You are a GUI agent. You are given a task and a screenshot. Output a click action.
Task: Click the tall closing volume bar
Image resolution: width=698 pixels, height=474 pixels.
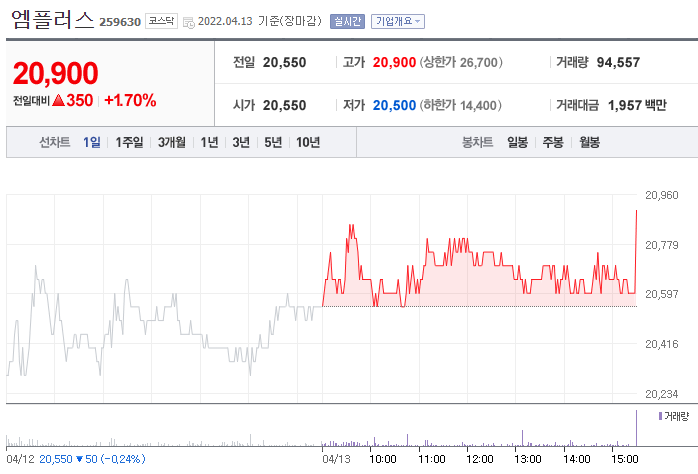[x=636, y=428]
